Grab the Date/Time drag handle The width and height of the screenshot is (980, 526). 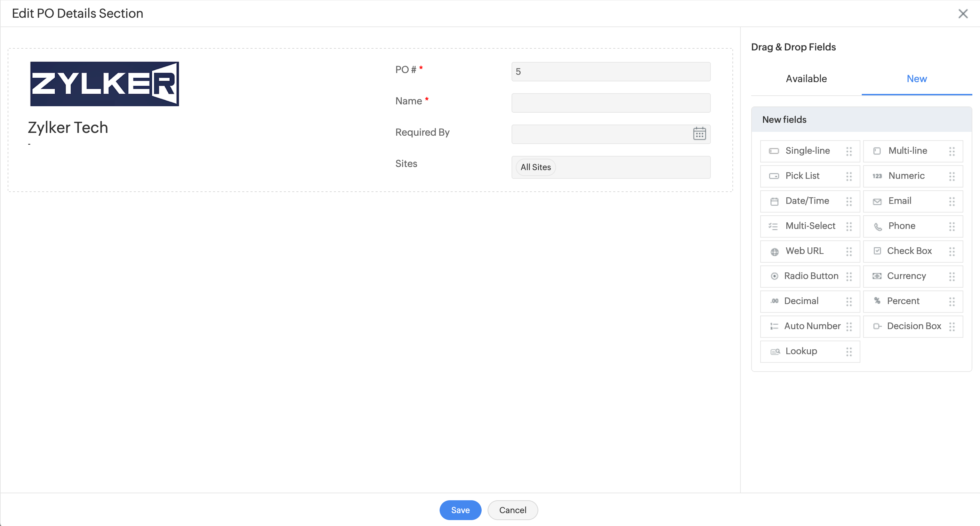[849, 201]
